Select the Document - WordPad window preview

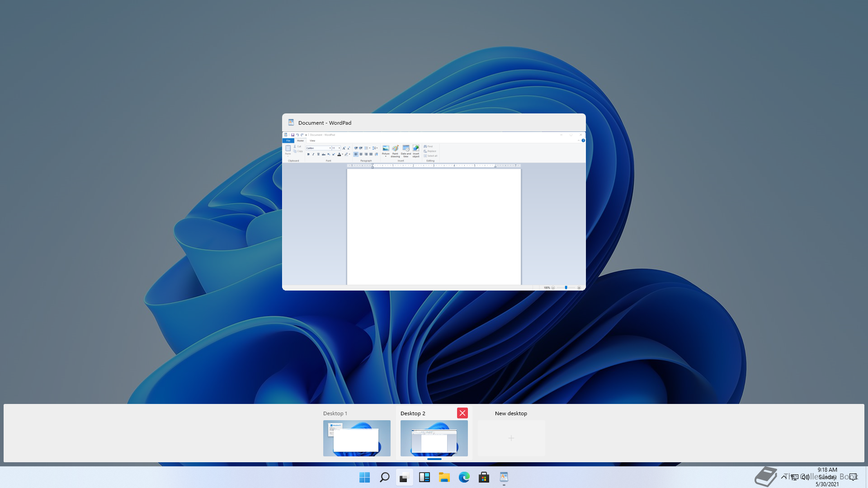434,210
